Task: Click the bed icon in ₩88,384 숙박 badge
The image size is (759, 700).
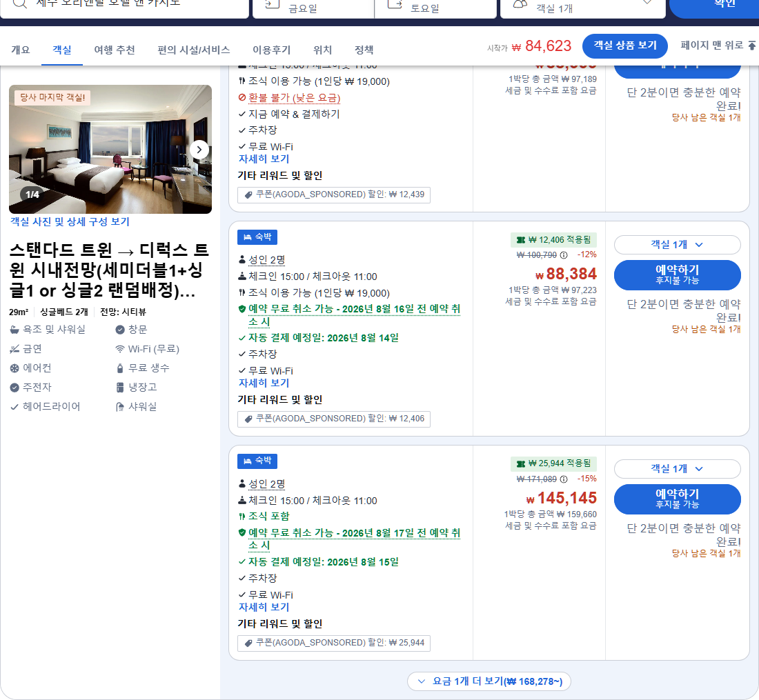Action: pyautogui.click(x=247, y=237)
